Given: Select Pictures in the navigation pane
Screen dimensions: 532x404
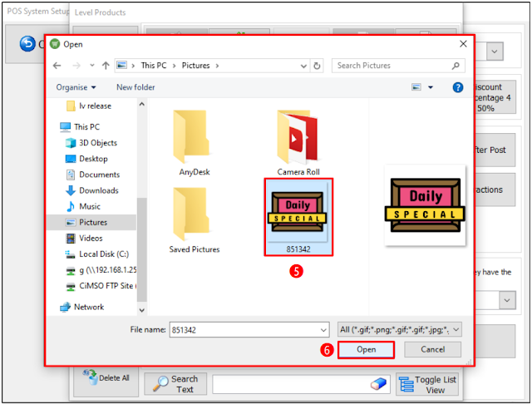Looking at the screenshot, I should tap(91, 223).
